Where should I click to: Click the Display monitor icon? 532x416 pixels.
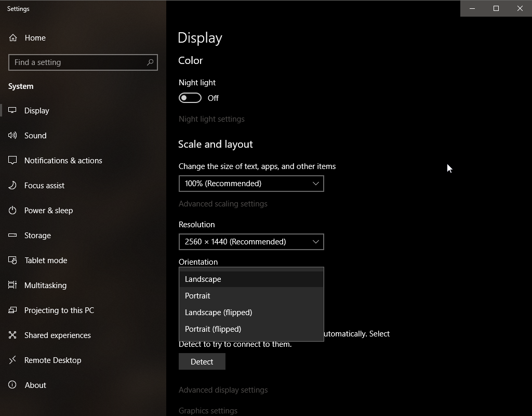pyautogui.click(x=12, y=110)
